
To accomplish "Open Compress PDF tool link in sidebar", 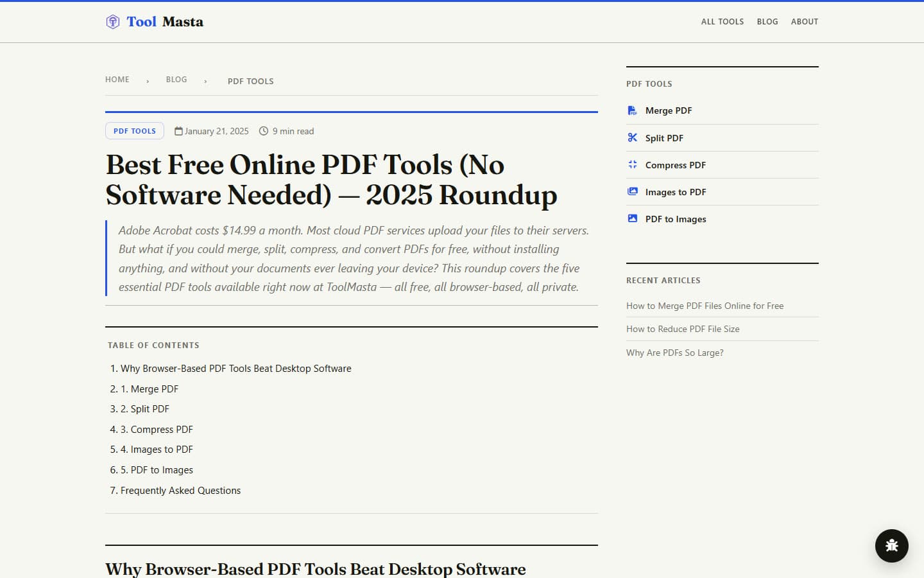I will point(676,165).
